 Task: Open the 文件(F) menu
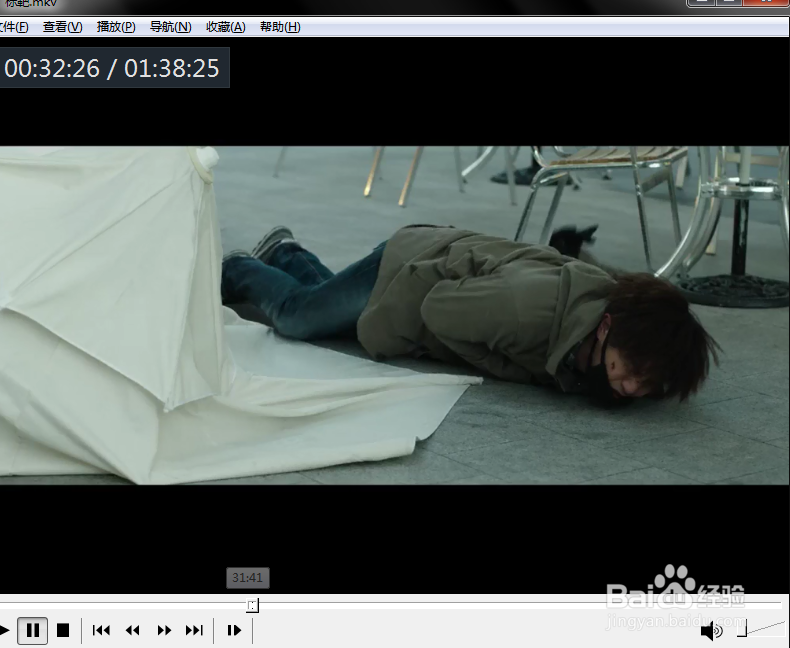[14, 27]
